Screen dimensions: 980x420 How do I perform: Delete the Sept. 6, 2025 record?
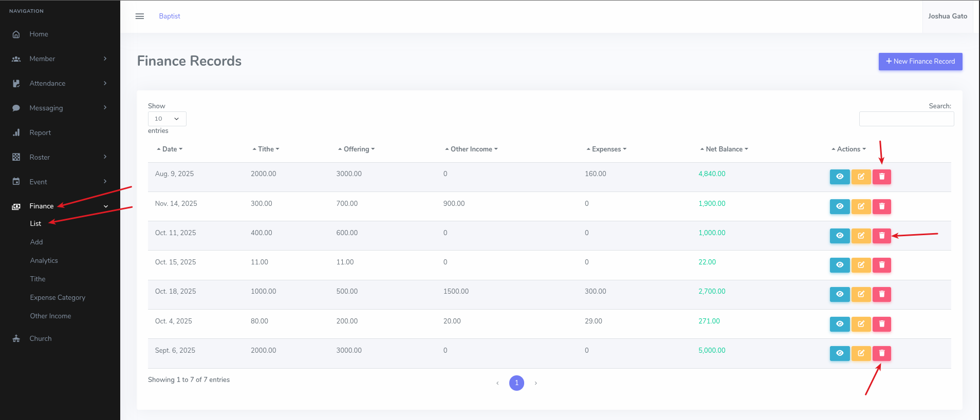(881, 353)
